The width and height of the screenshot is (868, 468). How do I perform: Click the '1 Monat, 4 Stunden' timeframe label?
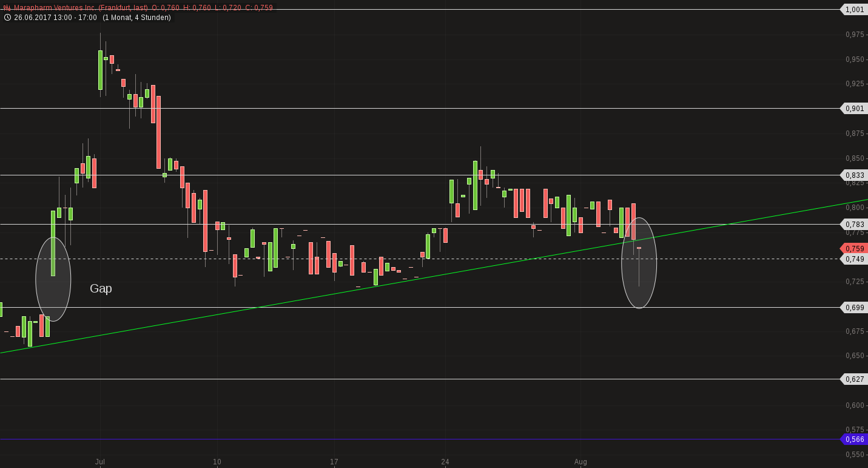click(x=136, y=18)
